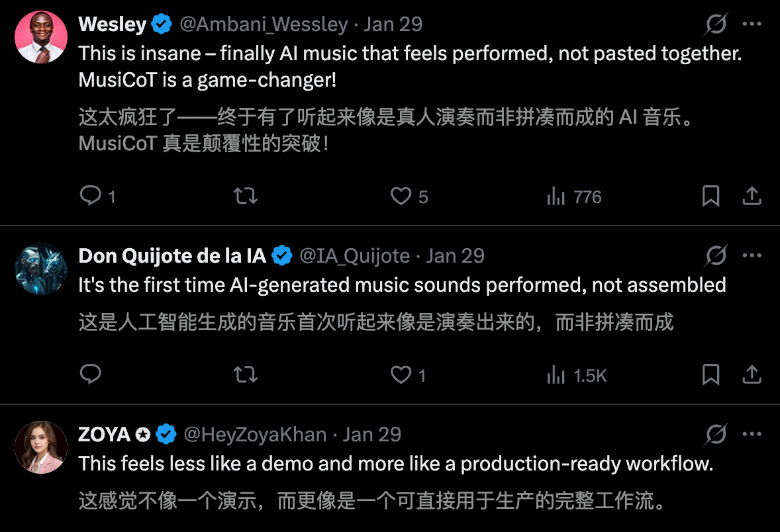This screenshot has height=532, width=780.
Task: Like Wesley's post with 5 likes
Action: pyautogui.click(x=401, y=197)
